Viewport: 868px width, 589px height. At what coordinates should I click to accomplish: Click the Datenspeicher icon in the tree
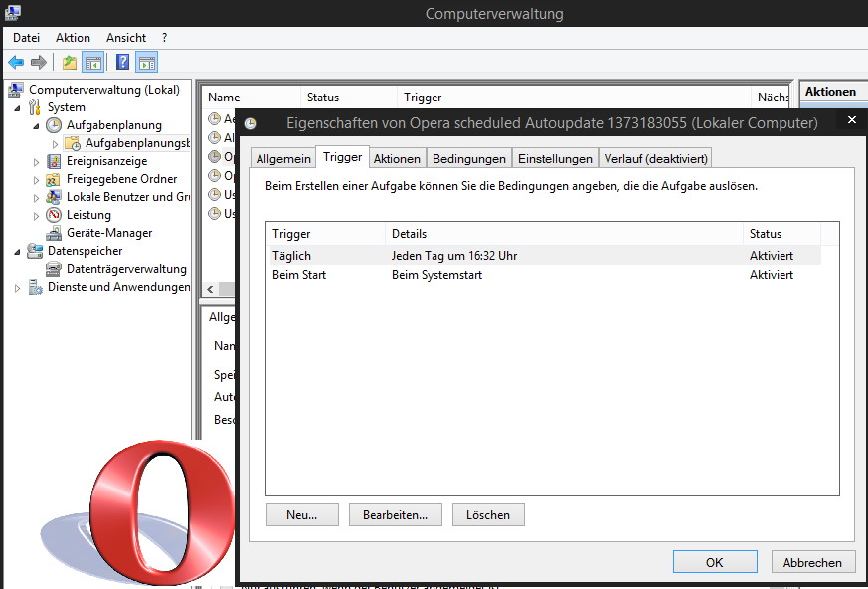click(x=35, y=251)
